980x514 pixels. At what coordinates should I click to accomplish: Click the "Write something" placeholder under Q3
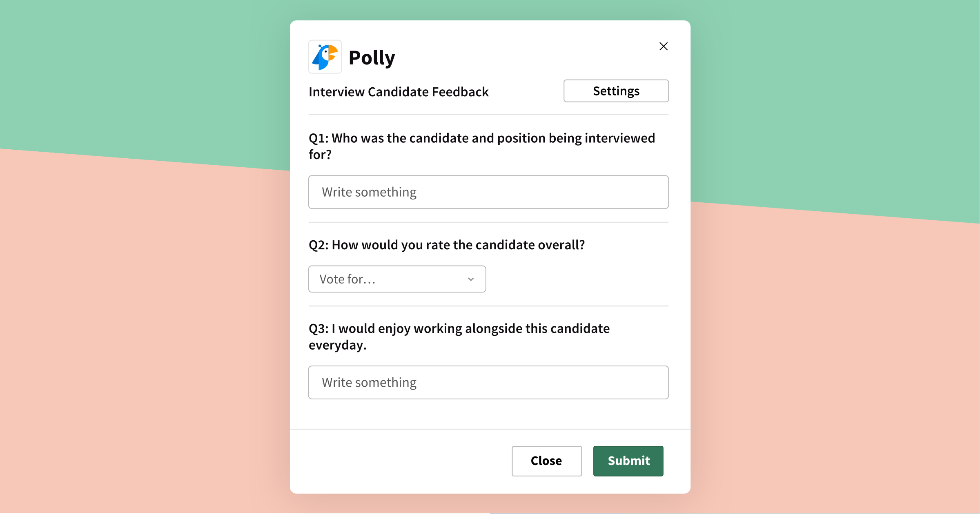tap(369, 382)
